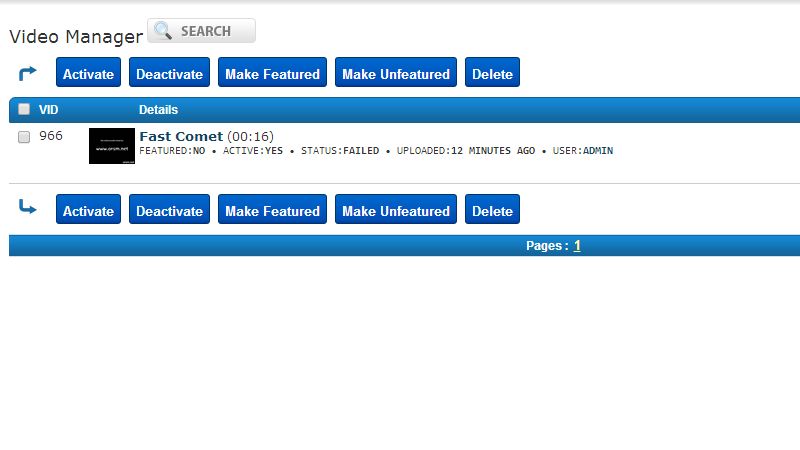Click the SEARCH input field

[202, 31]
